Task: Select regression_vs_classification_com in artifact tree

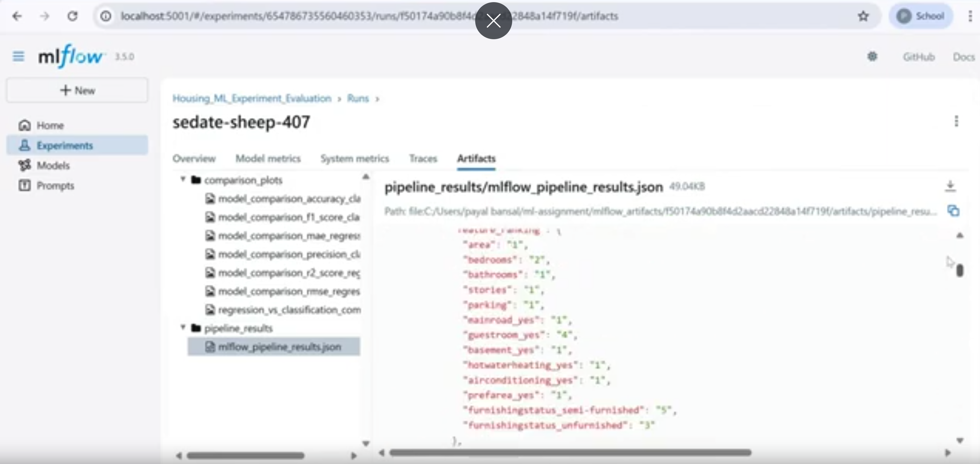Action: [290, 309]
